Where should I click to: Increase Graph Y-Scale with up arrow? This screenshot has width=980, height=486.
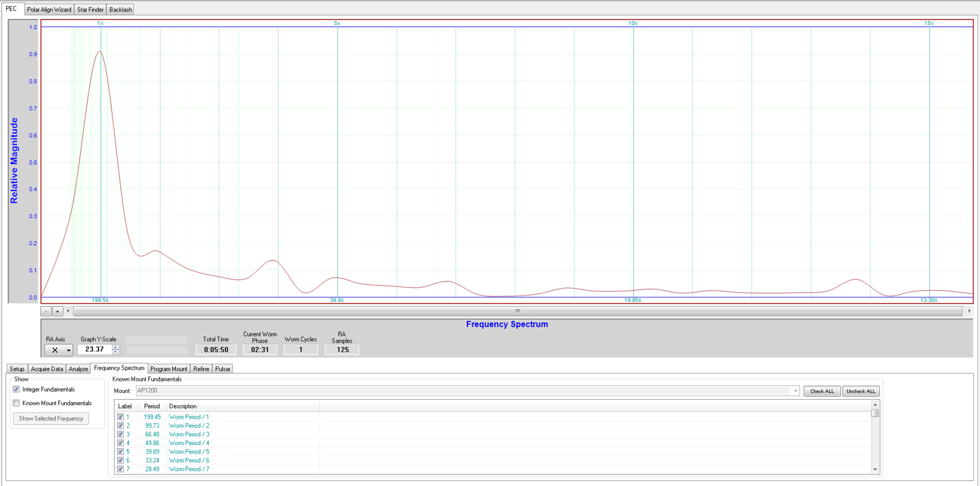(x=115, y=347)
